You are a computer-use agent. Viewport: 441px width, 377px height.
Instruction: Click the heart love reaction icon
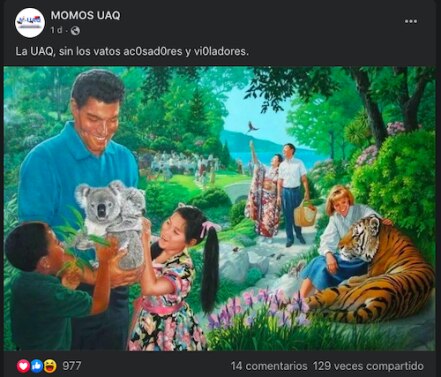(23, 366)
